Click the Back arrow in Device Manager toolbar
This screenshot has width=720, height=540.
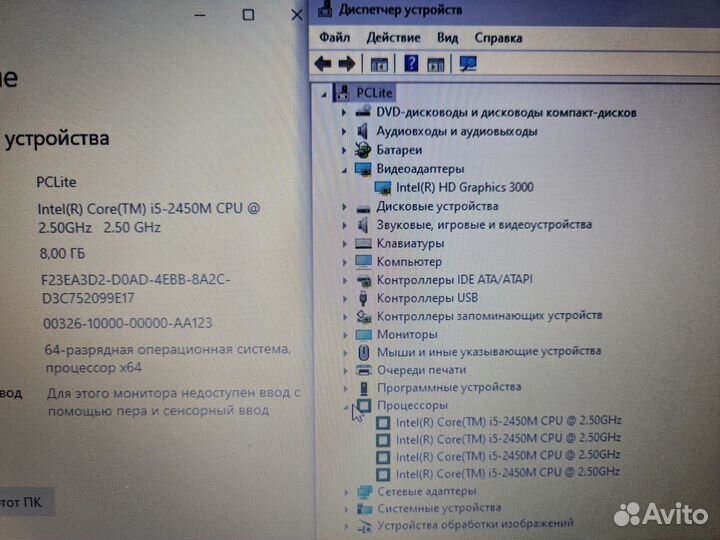323,63
